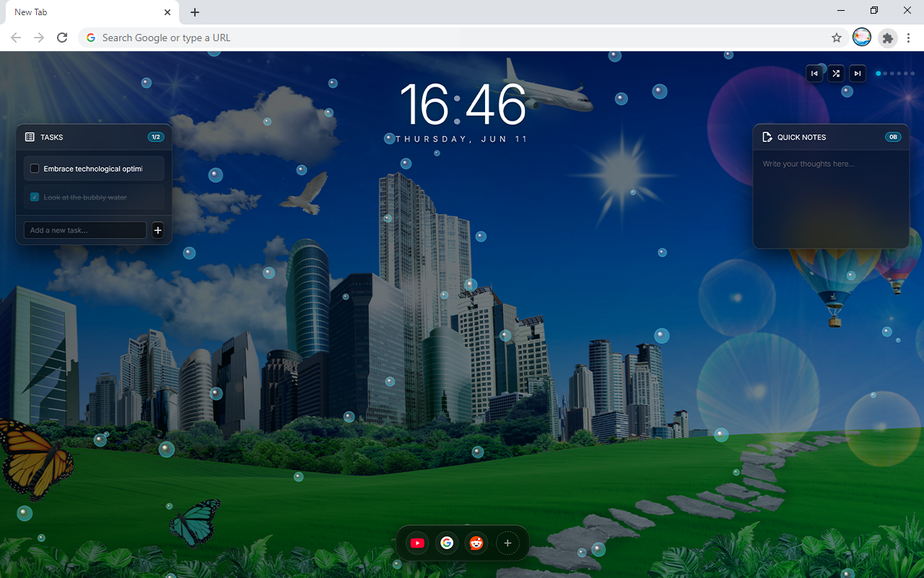This screenshot has width=924, height=578.
Task: Close the New Tab tab
Action: [167, 12]
